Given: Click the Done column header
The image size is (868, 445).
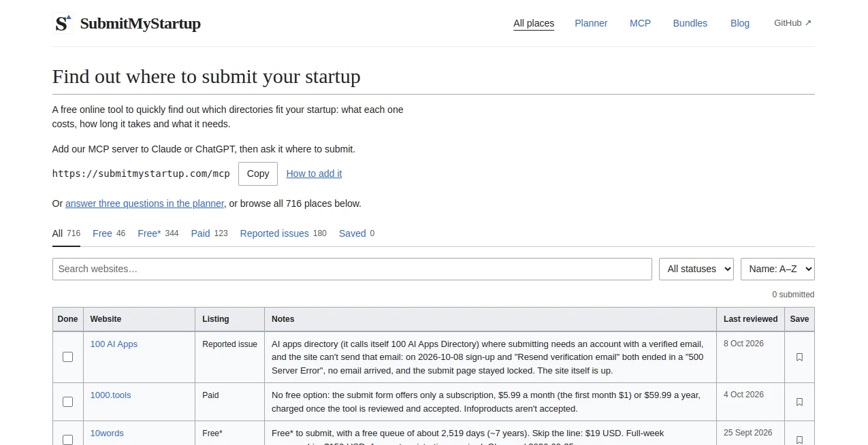Looking at the screenshot, I should point(67,319).
